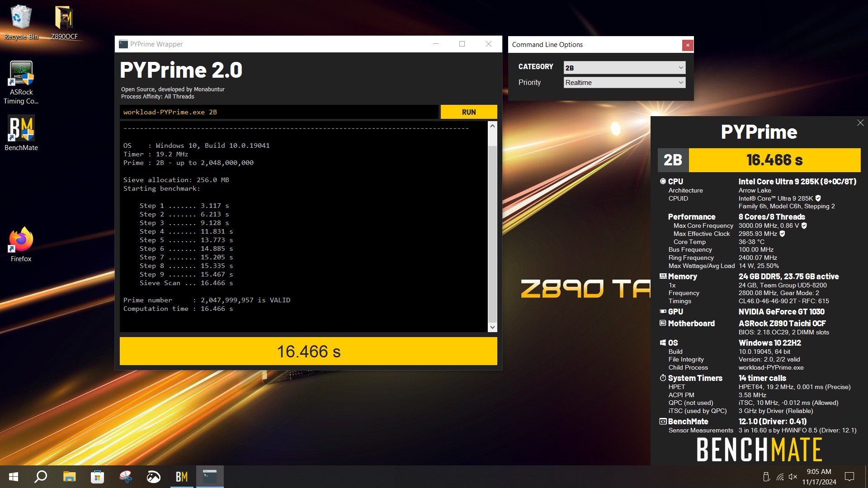Click 'Prime number : 2,047,999,957 is VALID' line
Viewport: 868px width, 488px height.
pos(207,300)
